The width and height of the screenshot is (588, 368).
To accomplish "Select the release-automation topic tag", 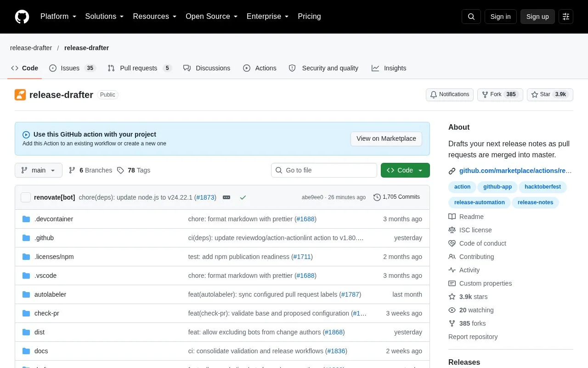I will [x=479, y=202].
